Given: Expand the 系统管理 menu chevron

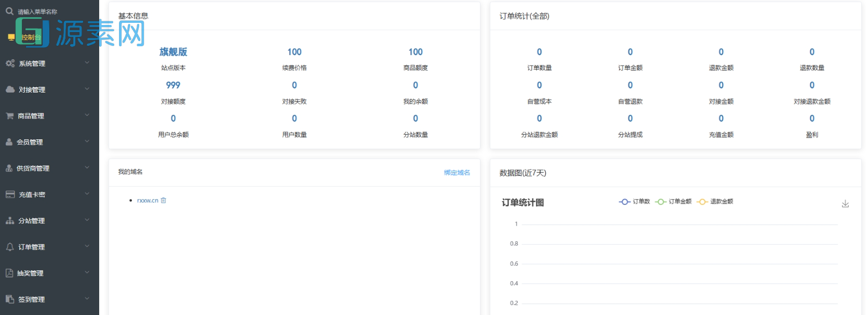Looking at the screenshot, I should (x=87, y=63).
